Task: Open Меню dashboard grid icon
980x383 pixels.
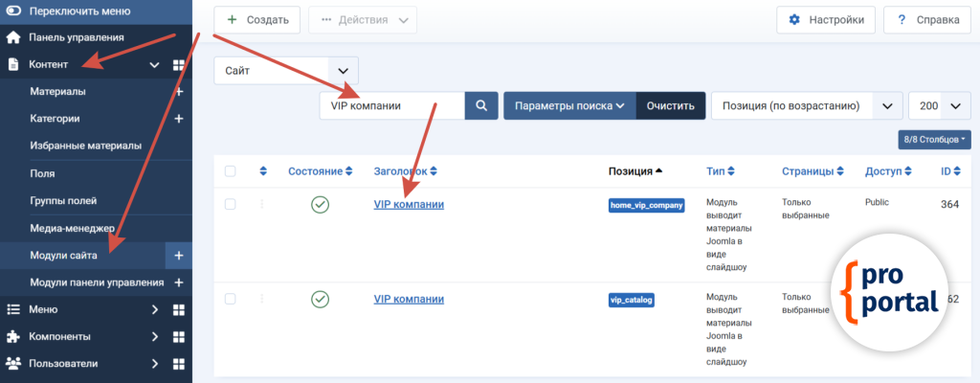Action: click(179, 309)
